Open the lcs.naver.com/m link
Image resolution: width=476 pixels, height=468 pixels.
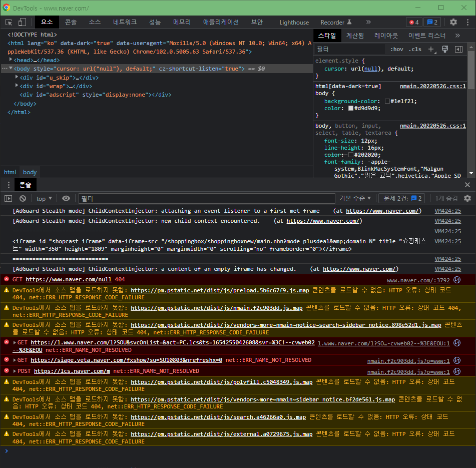pos(72,371)
